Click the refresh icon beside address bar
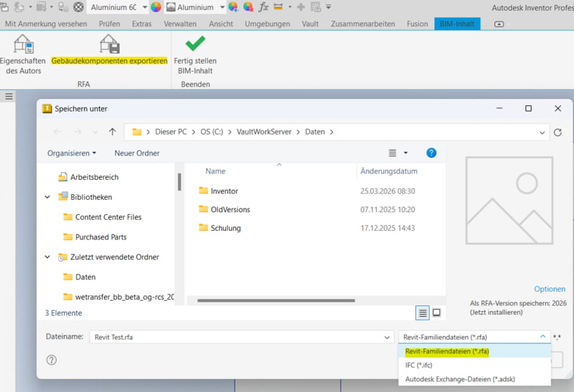This screenshot has width=574, height=392. pos(557,132)
